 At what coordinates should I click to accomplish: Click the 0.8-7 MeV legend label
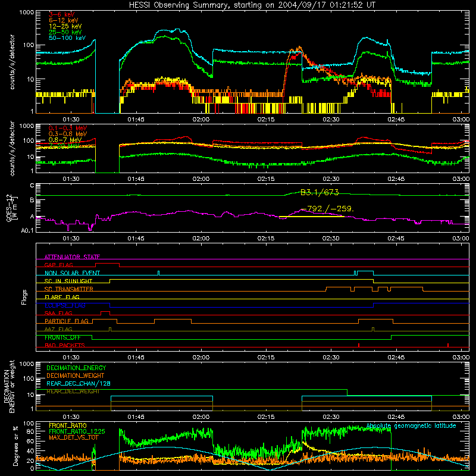tap(65, 140)
